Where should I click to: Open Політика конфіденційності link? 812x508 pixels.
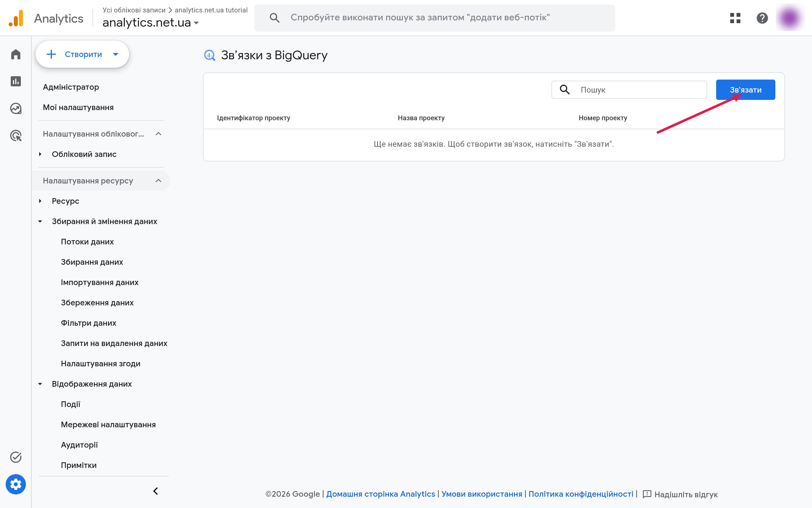tap(581, 494)
